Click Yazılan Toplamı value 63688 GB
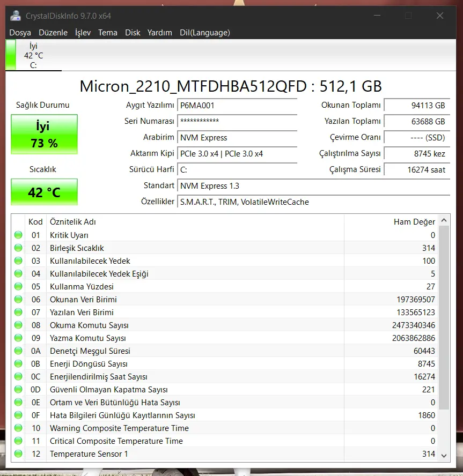The image size is (463, 476). pos(417,122)
